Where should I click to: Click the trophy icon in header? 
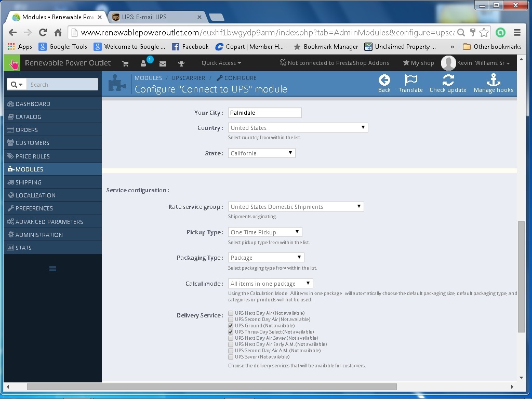coord(181,63)
